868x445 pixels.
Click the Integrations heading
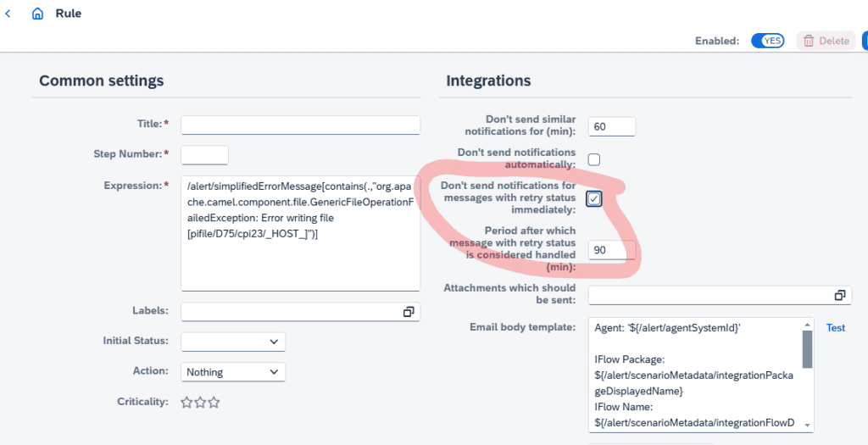click(x=489, y=81)
